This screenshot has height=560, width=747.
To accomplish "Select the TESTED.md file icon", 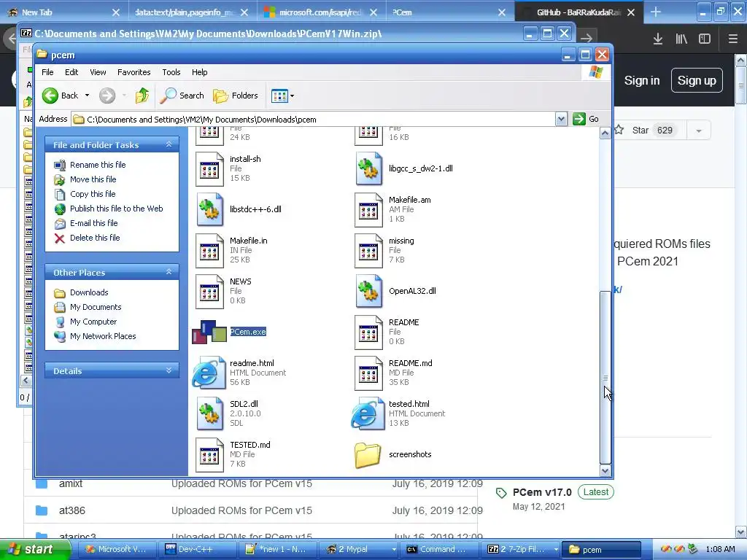I will click(x=209, y=455).
